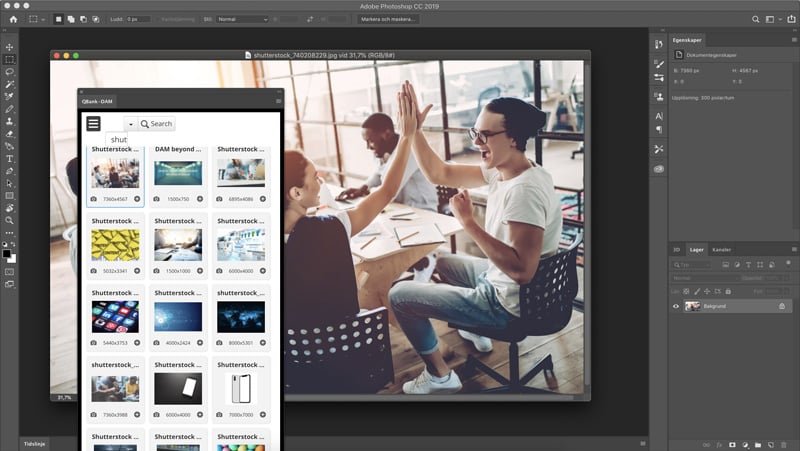Switch to the Kanaler tab
This screenshot has height=451, width=800.
click(721, 249)
